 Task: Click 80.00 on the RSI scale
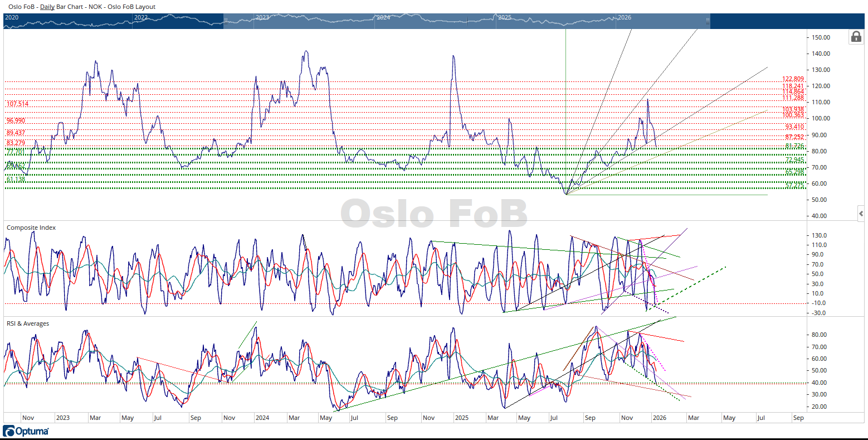(x=819, y=335)
